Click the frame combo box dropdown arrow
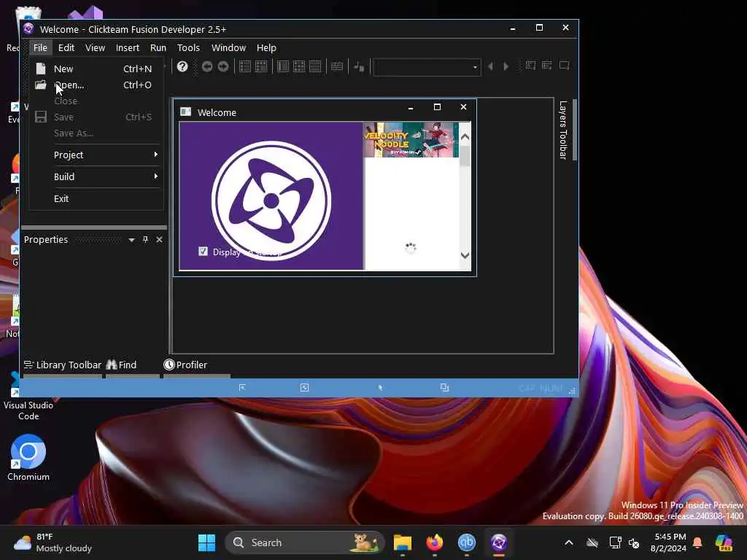This screenshot has height=560, width=747. [x=475, y=67]
